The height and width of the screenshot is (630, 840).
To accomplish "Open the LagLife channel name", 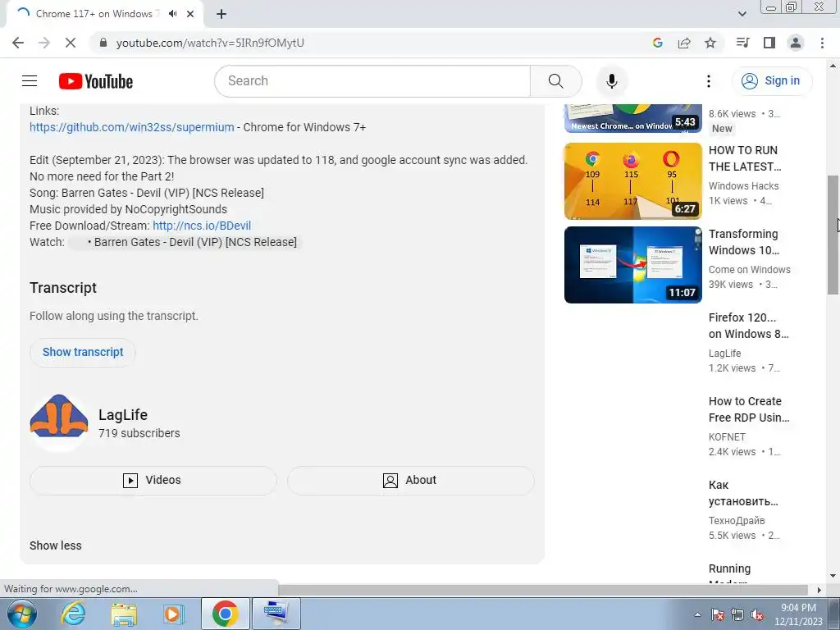I will click(x=123, y=415).
